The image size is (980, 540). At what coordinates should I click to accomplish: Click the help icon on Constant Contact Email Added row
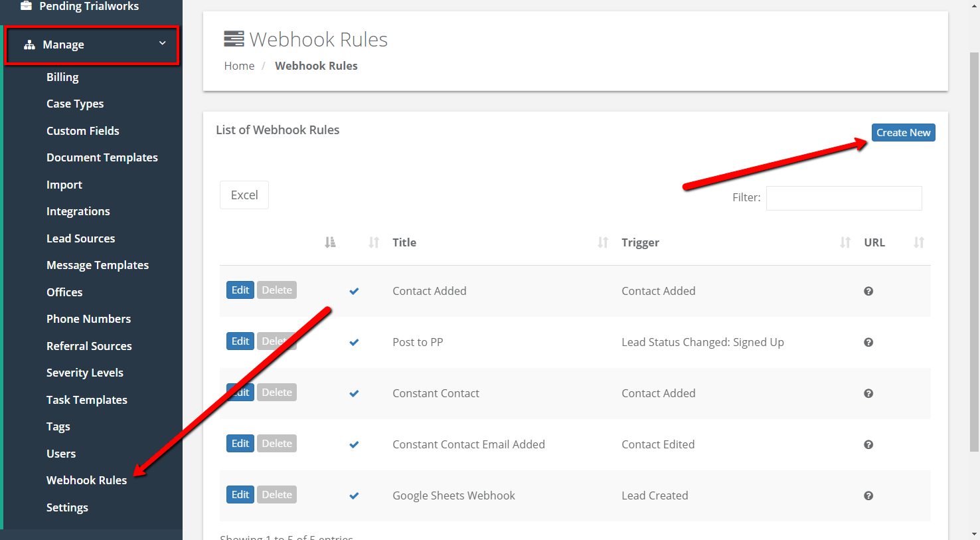868,444
